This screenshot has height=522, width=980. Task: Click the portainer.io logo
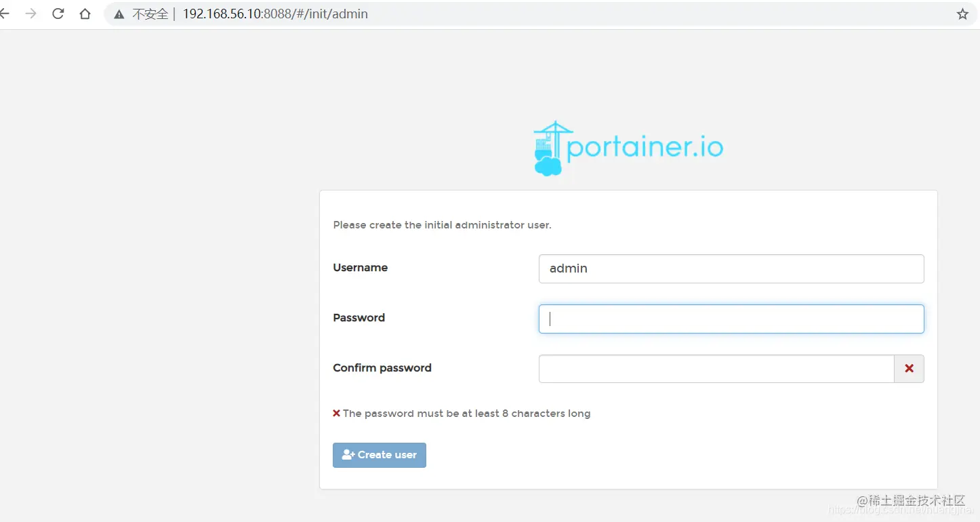[x=628, y=148]
